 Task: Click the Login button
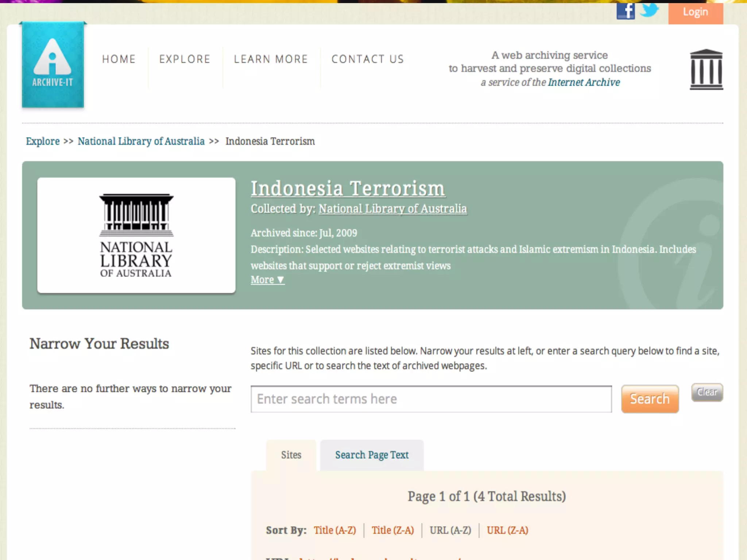(695, 12)
